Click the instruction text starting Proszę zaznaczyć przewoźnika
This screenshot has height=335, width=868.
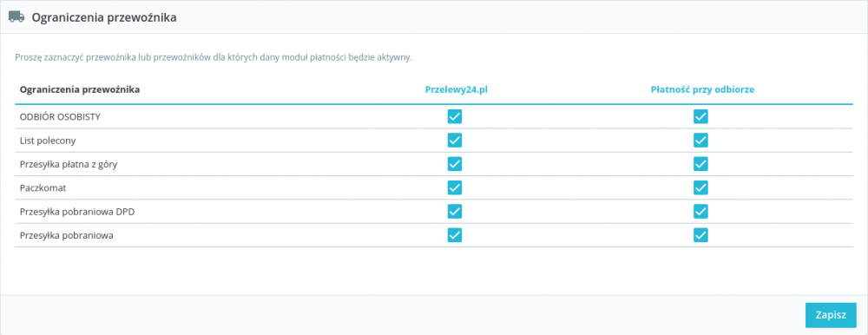(214, 57)
